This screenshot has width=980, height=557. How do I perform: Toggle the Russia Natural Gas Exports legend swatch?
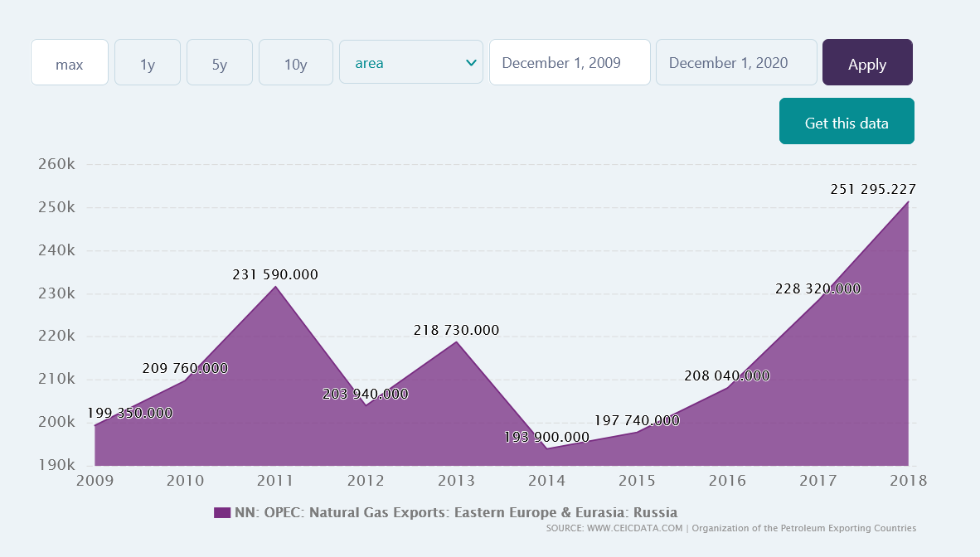point(222,512)
